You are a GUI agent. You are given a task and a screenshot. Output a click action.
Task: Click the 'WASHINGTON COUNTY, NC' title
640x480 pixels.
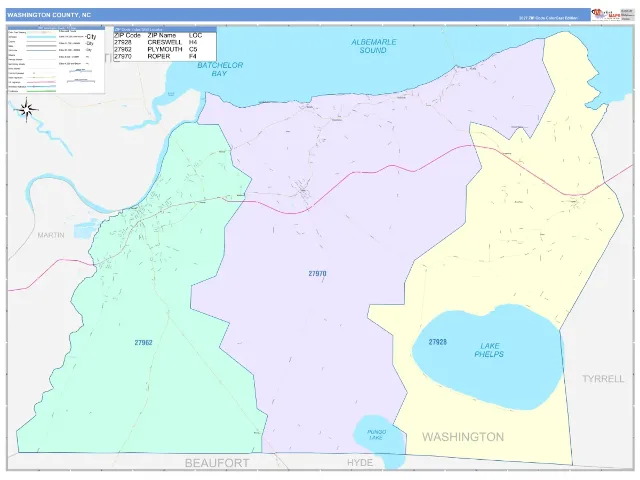tap(49, 15)
